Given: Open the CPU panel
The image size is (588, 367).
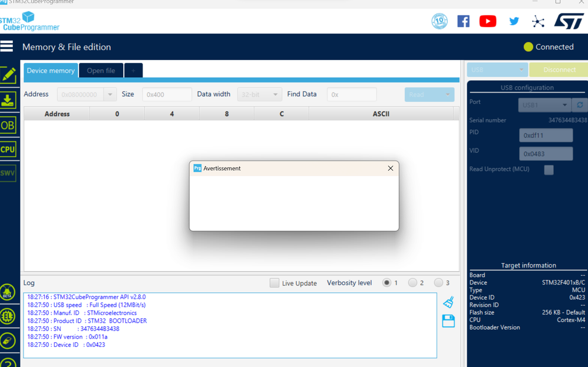Looking at the screenshot, I should (8, 150).
